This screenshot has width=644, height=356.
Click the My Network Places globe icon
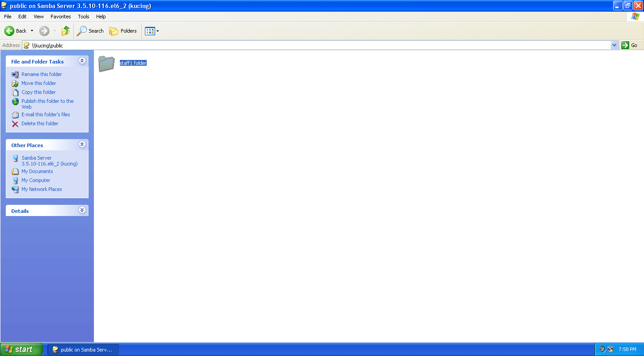(x=15, y=190)
